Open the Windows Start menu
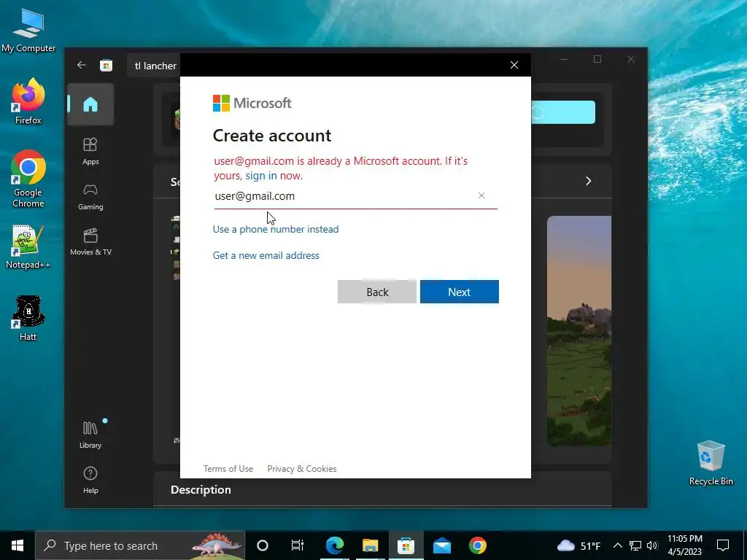 [x=18, y=545]
